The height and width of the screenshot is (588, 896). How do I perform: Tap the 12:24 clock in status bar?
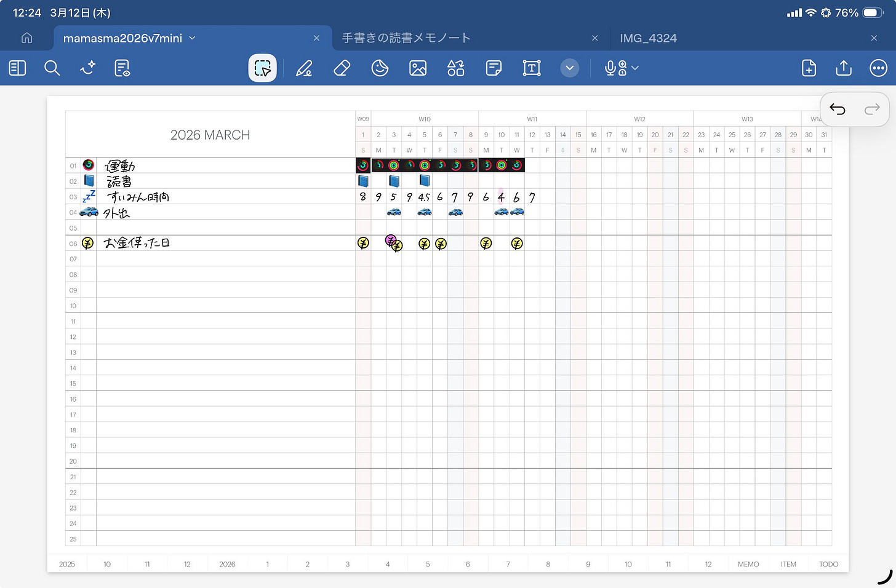coord(26,12)
